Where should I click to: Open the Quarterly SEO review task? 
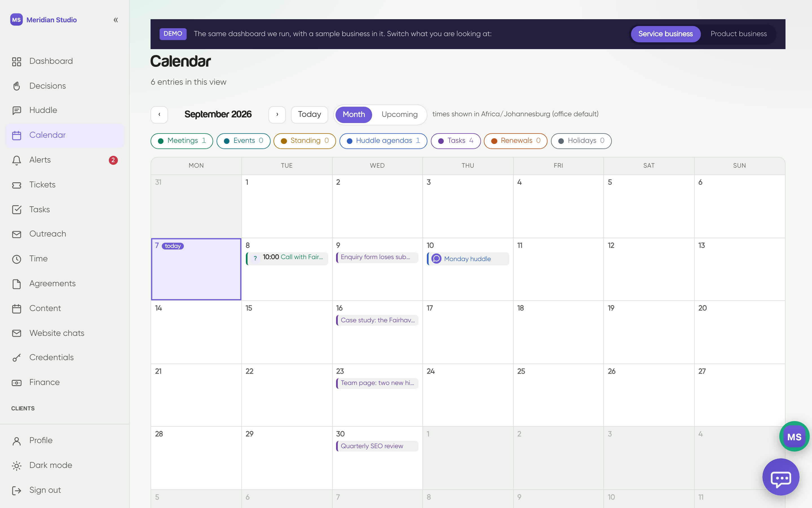click(x=377, y=446)
